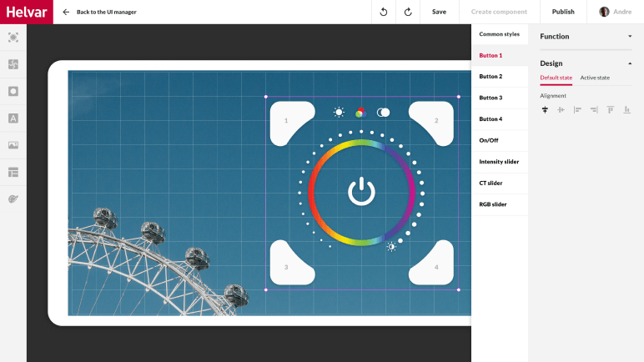The width and height of the screenshot is (644, 362).
Task: Select Button 2 in the list
Action: 500,77
